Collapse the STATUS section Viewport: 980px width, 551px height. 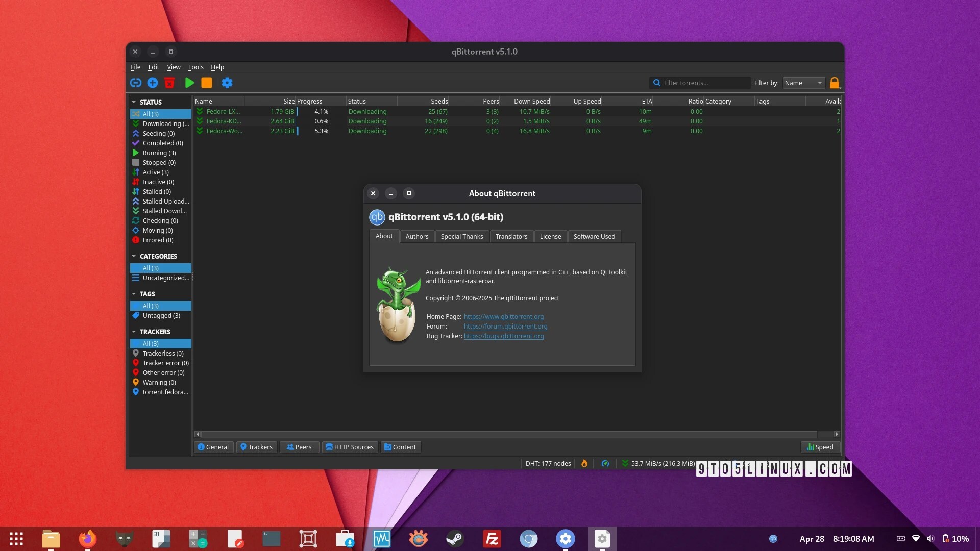pyautogui.click(x=134, y=102)
